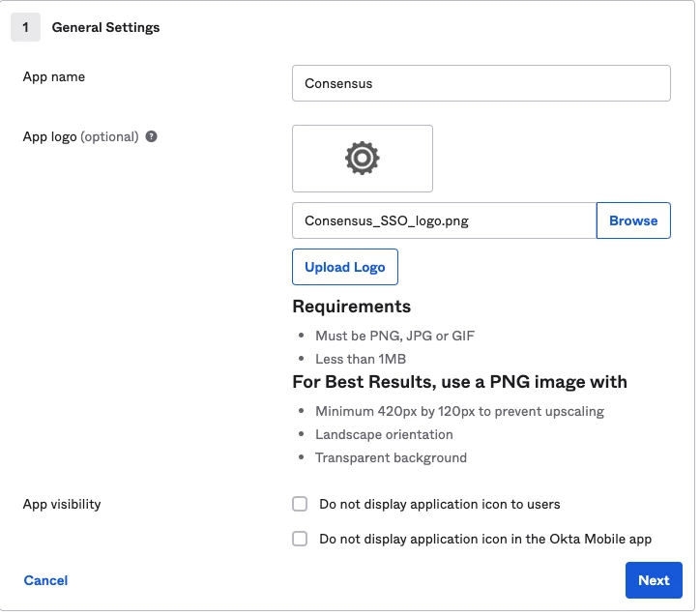Click the 'Must be PNG, JPG or GIF' text
Viewport: 700px width, 616px height.
[x=394, y=336]
